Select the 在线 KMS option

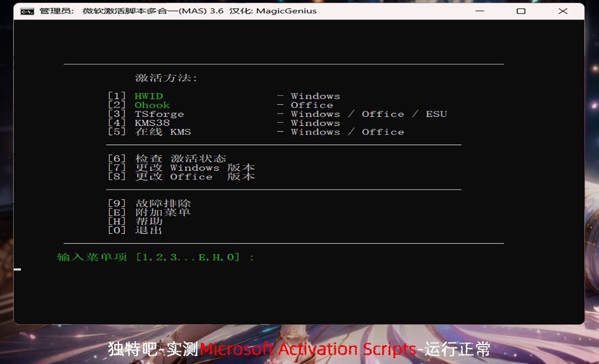[x=163, y=132]
